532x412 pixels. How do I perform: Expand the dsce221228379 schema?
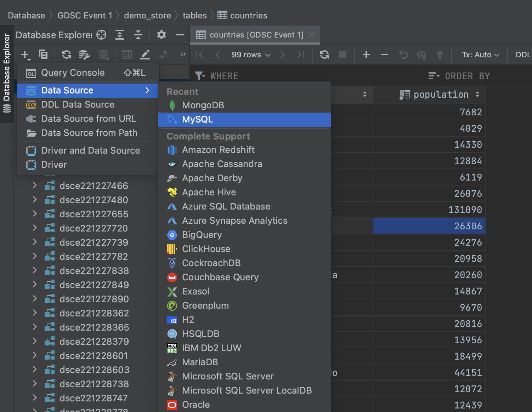pos(35,341)
